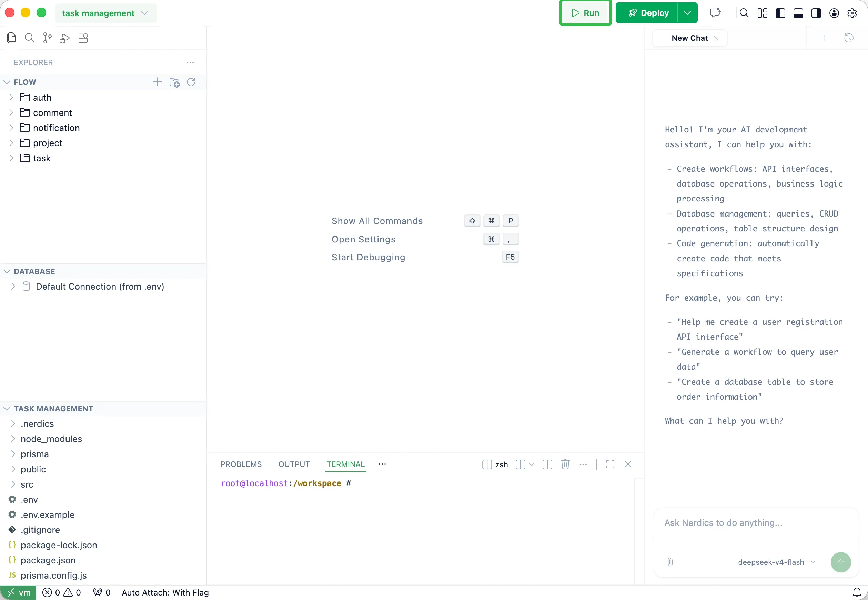Close the New Chat tab
The height and width of the screenshot is (600, 868).
click(x=716, y=38)
